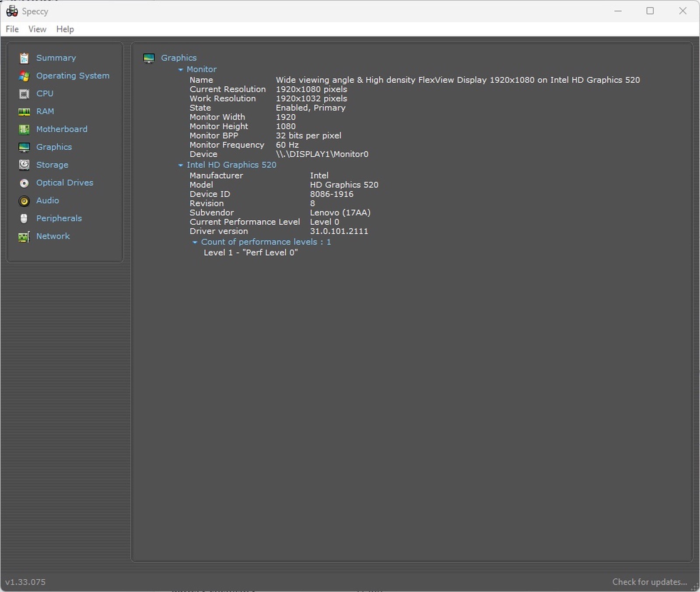This screenshot has height=592, width=700.
Task: Click the Level 1 - "Perf Level 0" row
Action: click(251, 253)
